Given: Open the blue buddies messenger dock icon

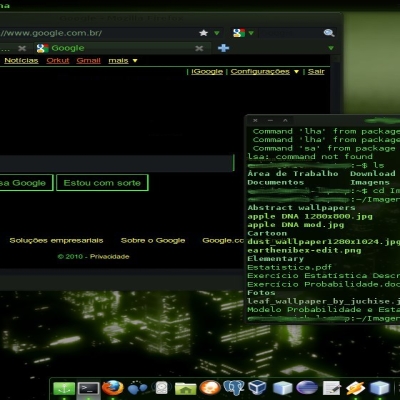Looking at the screenshot, I should pos(137,388).
